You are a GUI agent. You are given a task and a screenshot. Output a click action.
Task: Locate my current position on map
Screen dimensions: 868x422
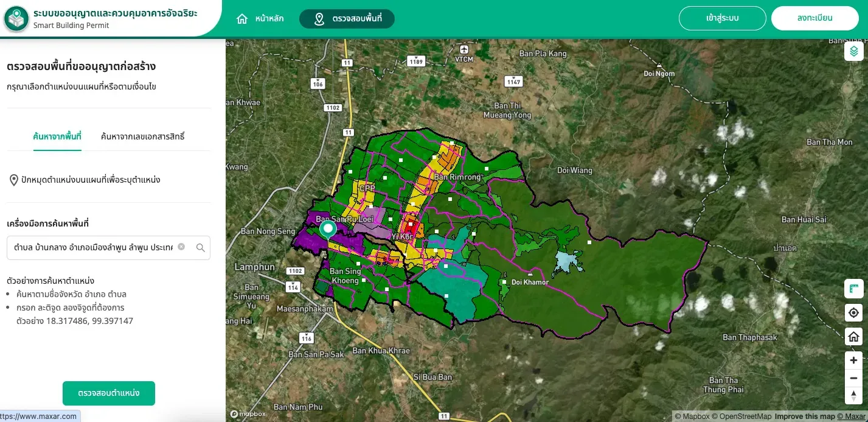pos(853,313)
